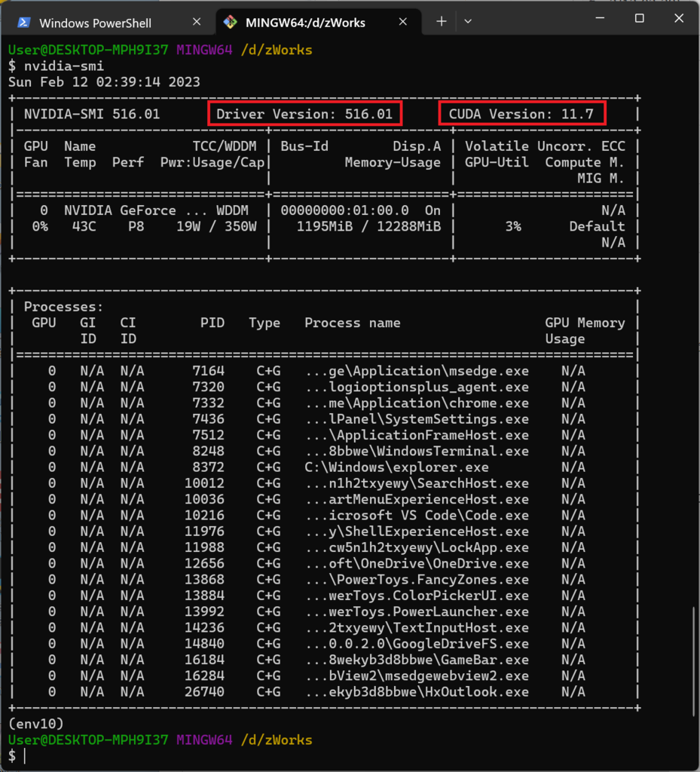Click the Default compute mode value
The height and width of the screenshot is (772, 700).
[x=598, y=226]
